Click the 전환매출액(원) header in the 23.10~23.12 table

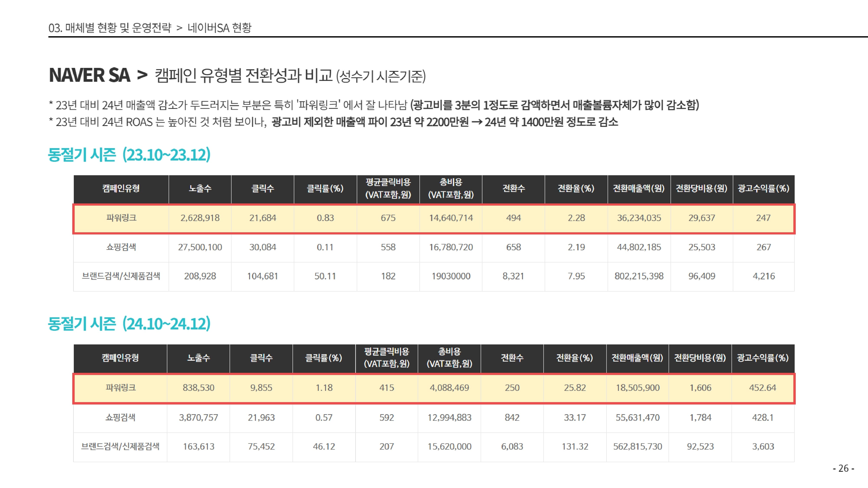coord(639,188)
